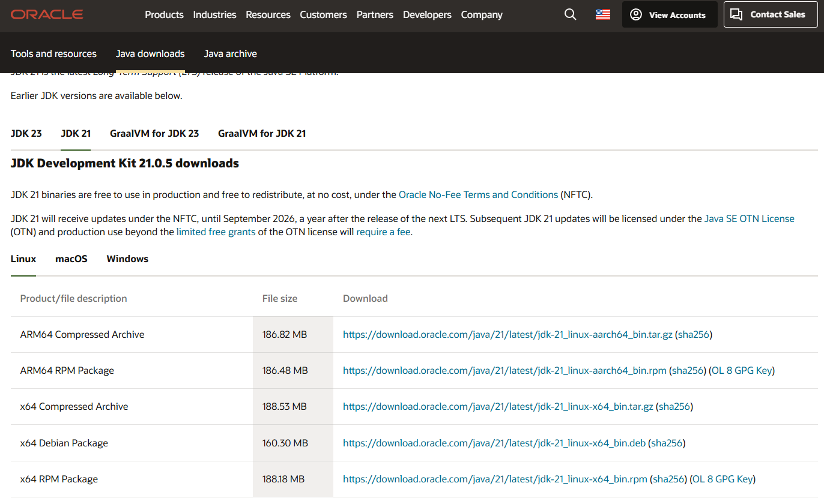Download jdk-21_linux-x64_bin.tar.gz
Viewport: 824px width, 504px height.
pos(498,406)
